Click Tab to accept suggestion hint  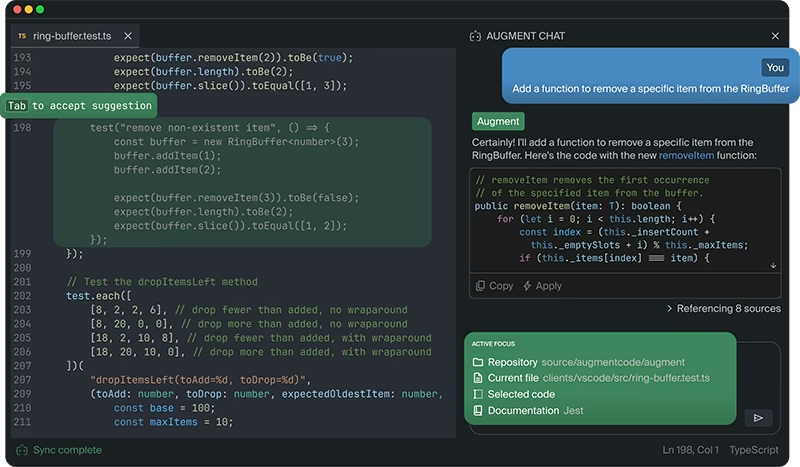coord(79,106)
